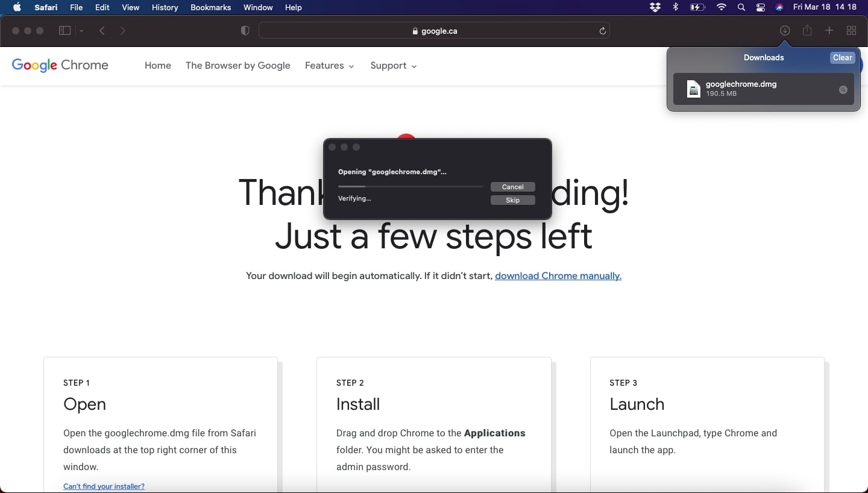
Task: Expand the Support dropdown menu
Action: pyautogui.click(x=393, y=66)
